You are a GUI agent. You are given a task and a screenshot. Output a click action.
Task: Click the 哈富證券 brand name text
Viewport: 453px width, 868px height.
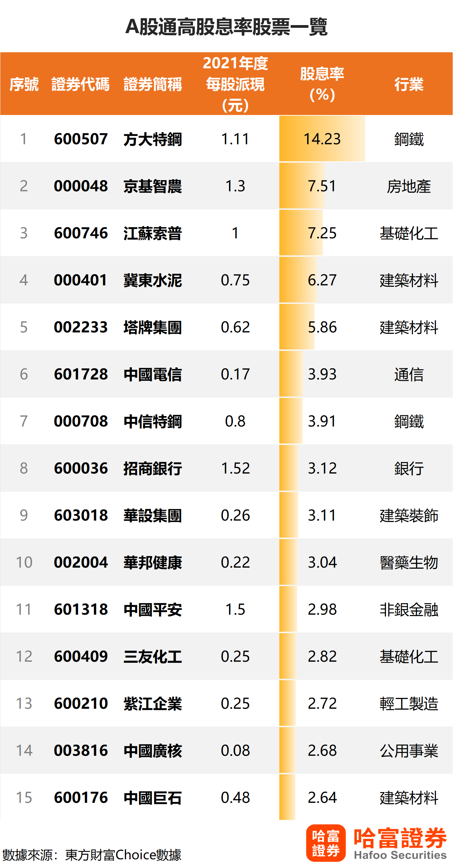coord(400,838)
